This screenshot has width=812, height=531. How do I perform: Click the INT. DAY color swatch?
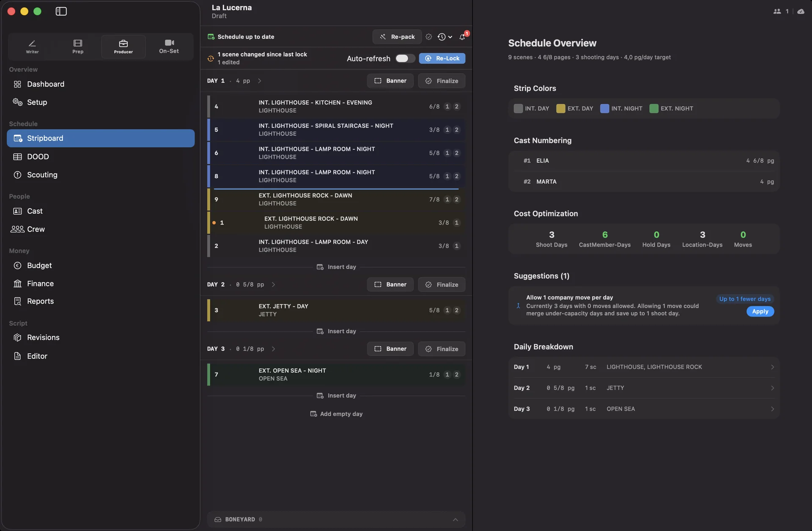[518, 109]
